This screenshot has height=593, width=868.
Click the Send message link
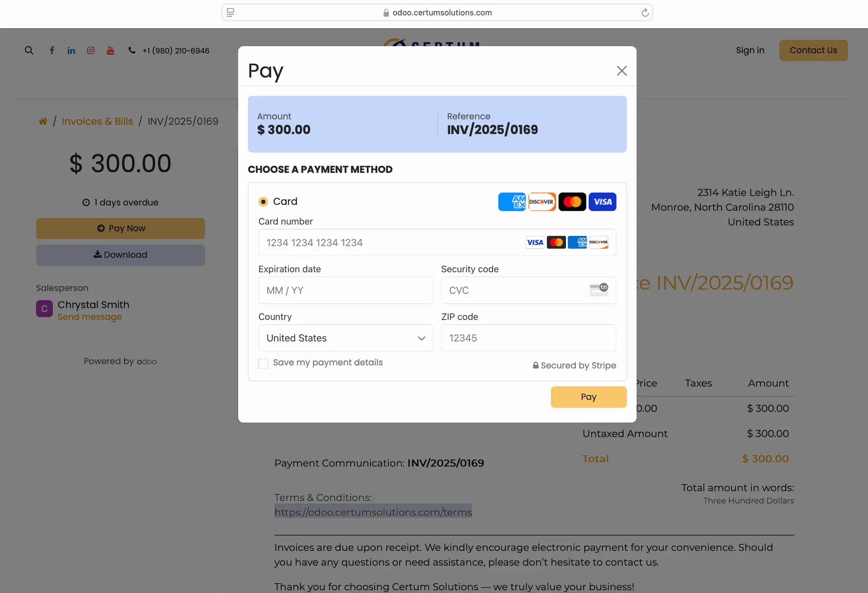[x=90, y=317]
